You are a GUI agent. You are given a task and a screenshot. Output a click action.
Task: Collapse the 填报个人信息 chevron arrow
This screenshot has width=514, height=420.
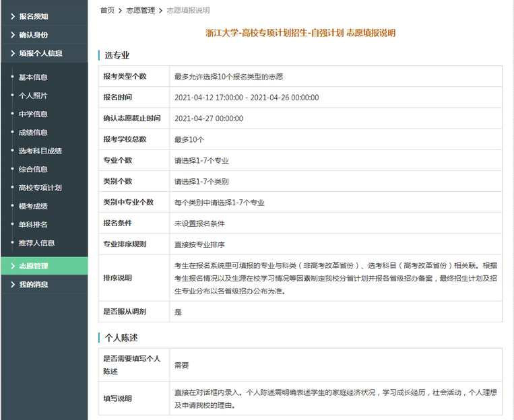click(x=13, y=53)
